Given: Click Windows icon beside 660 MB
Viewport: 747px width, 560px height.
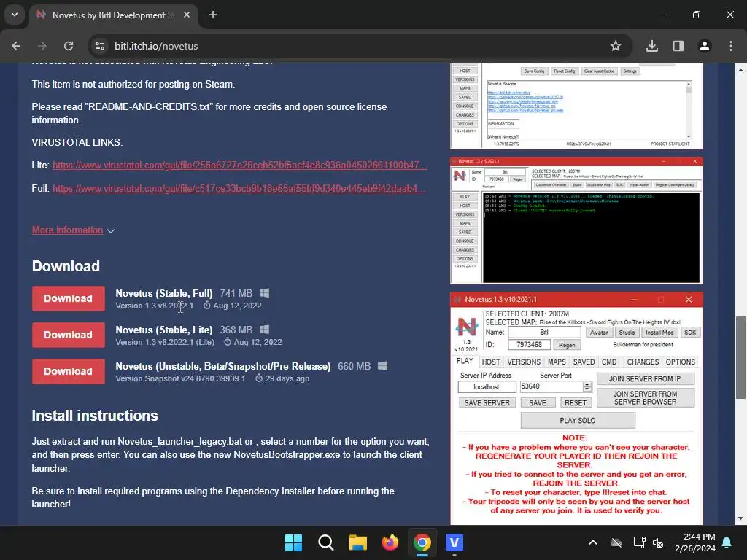Looking at the screenshot, I should (382, 366).
